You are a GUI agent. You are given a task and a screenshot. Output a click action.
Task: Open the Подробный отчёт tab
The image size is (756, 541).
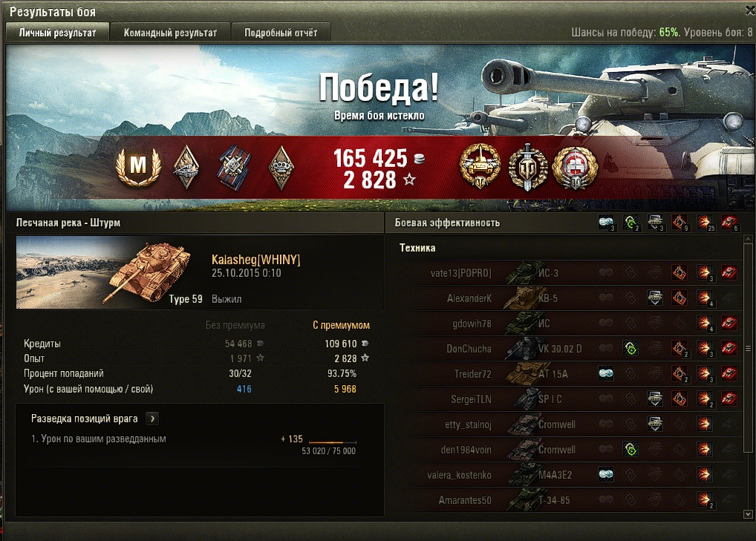(x=281, y=32)
